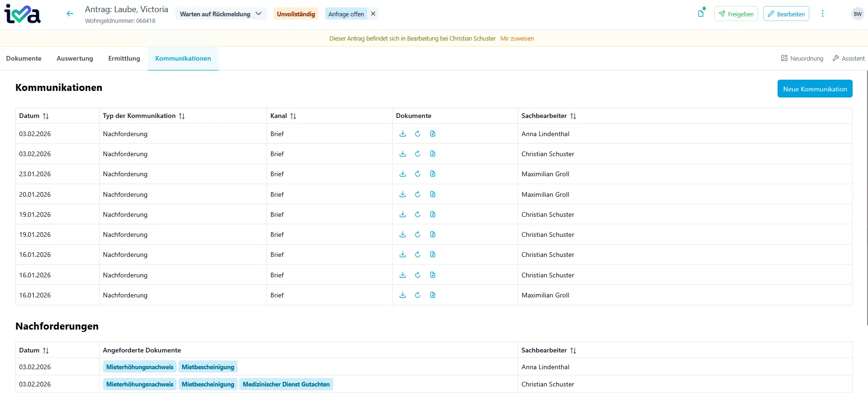Download document for Anna Lindenthal's 03.02.2026 row
This screenshot has width=868, height=393.
pos(403,134)
